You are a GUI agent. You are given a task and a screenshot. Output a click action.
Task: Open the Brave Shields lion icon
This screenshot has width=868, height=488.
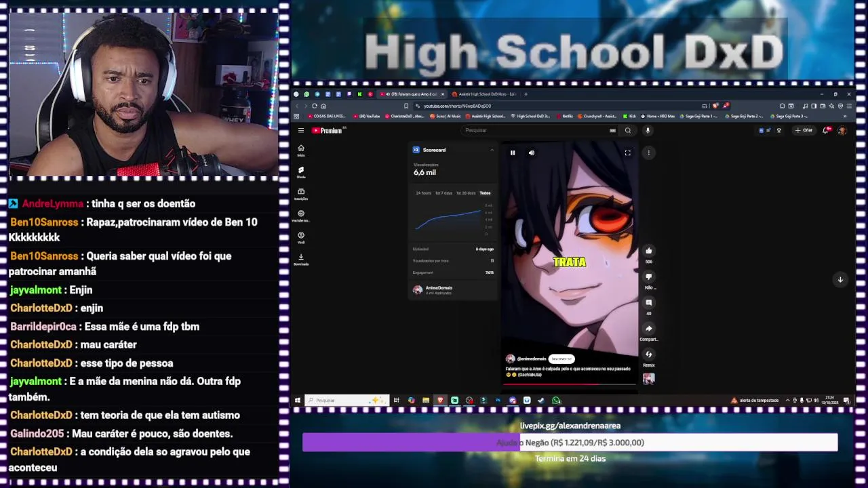tap(717, 106)
